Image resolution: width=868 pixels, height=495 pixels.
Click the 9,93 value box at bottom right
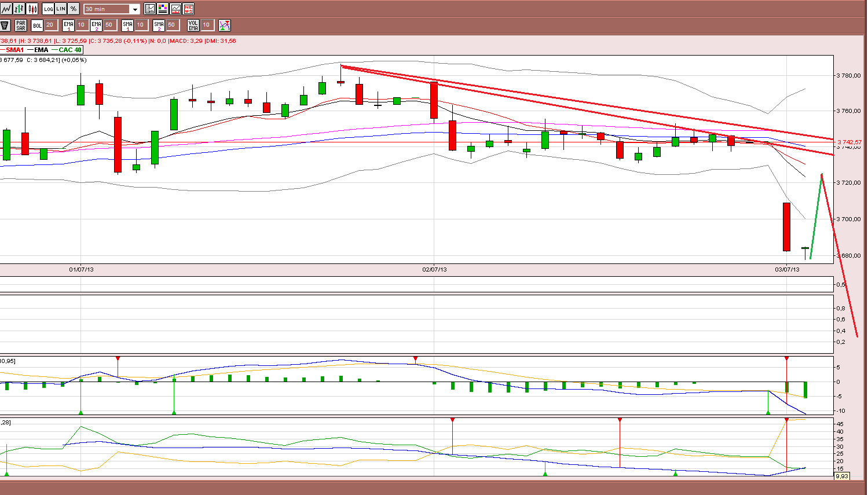point(841,476)
